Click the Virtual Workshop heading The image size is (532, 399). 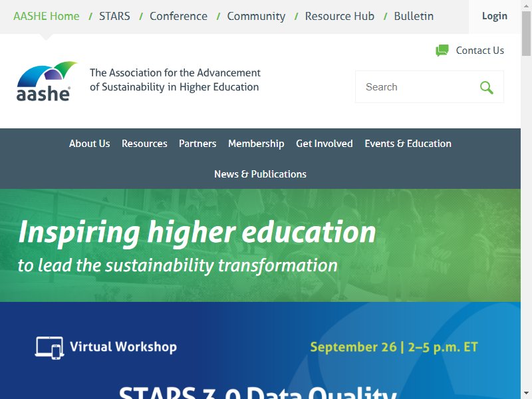click(123, 346)
